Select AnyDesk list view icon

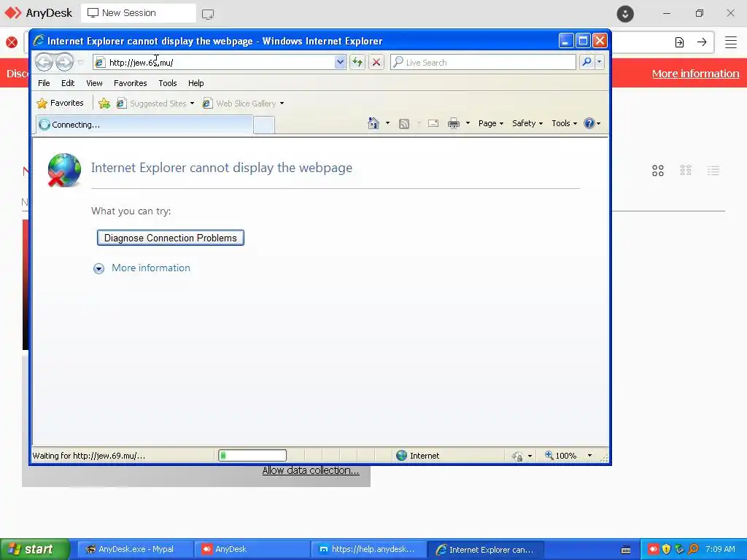[x=713, y=171]
